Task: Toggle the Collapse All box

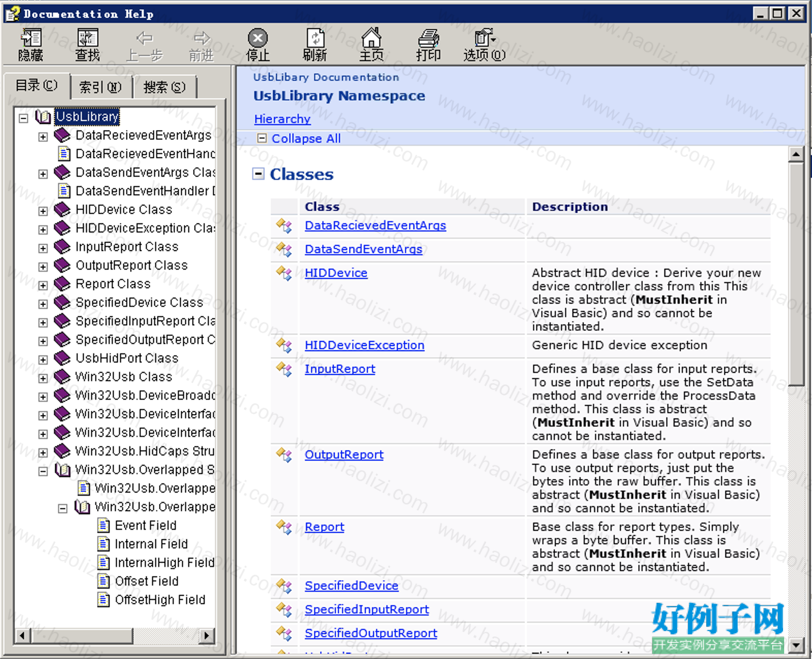Action: tap(262, 138)
